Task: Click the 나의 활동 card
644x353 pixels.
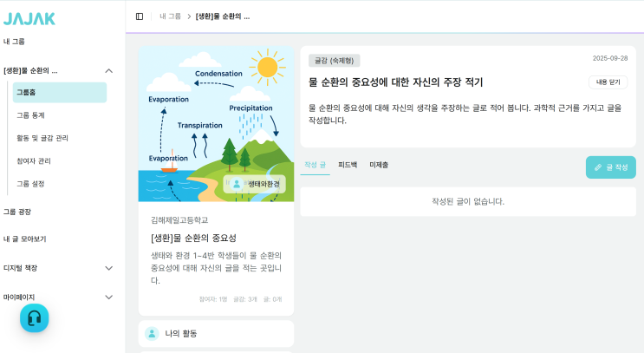Action: 216,334
